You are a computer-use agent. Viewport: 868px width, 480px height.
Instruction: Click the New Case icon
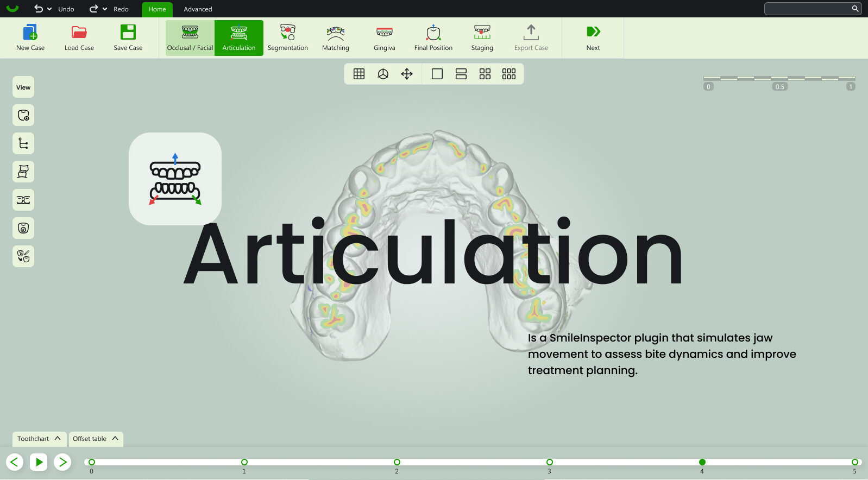tap(30, 33)
